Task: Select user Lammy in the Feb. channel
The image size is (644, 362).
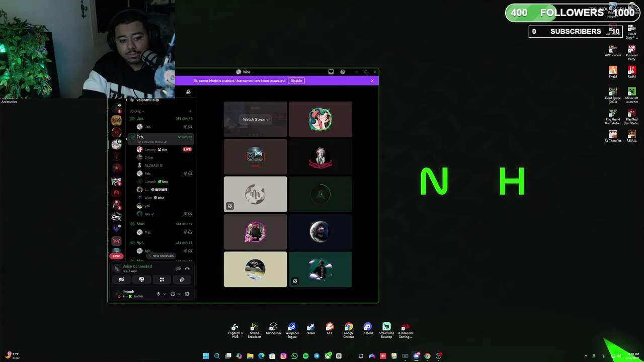Action: tap(150, 149)
